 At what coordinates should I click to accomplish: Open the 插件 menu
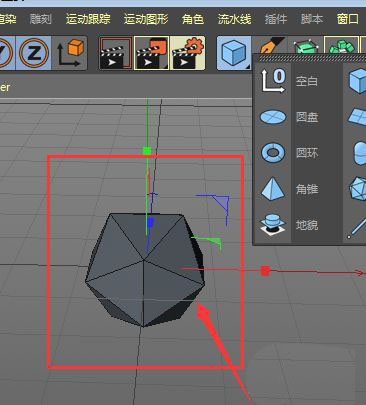tap(276, 19)
